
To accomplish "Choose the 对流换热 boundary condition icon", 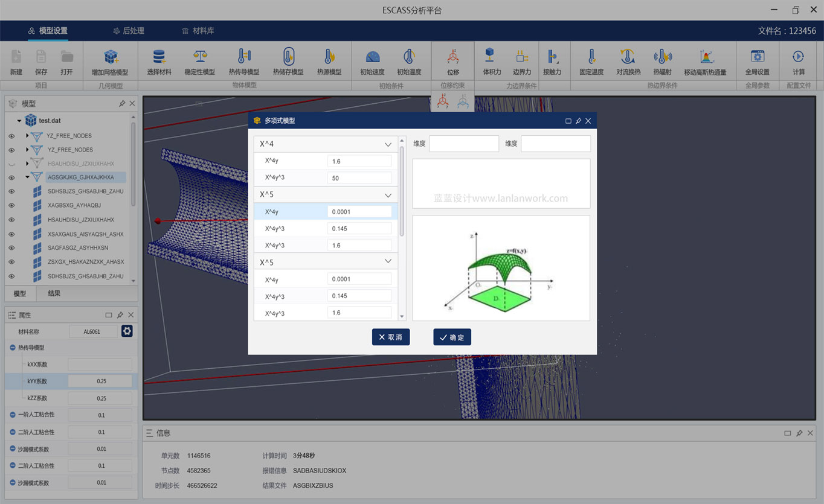I will click(628, 57).
